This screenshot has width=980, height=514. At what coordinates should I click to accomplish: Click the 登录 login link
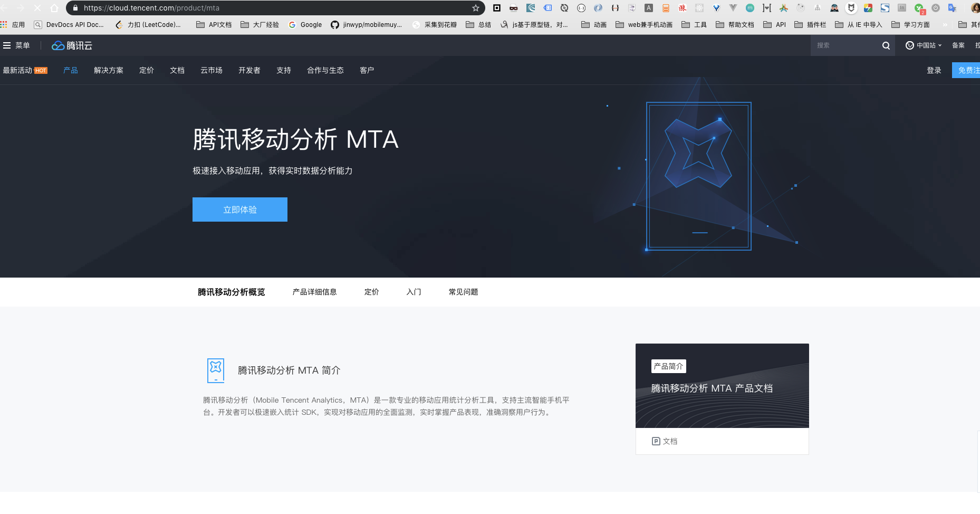934,70
